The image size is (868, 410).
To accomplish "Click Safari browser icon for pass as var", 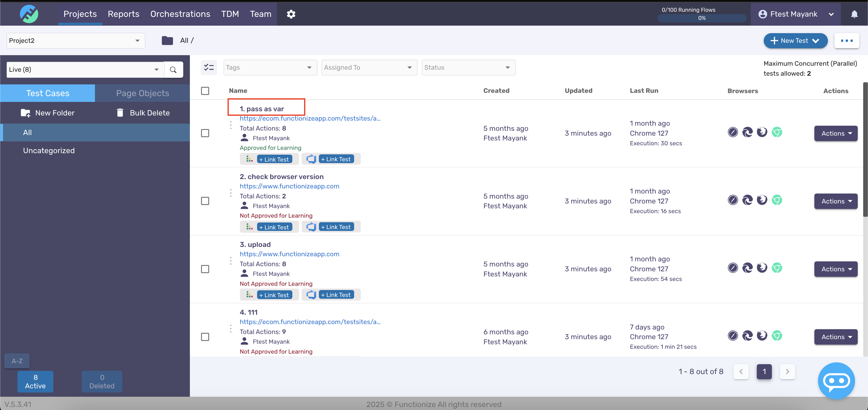I will click(733, 132).
